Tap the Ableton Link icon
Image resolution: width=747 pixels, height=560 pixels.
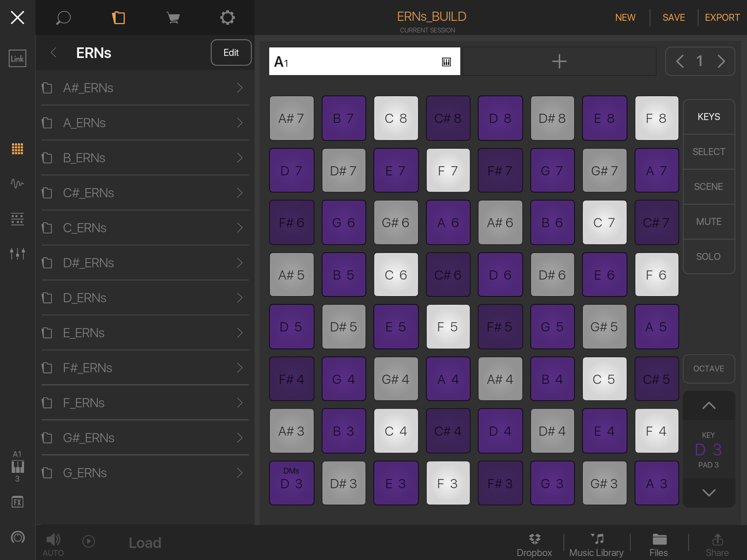tap(17, 58)
